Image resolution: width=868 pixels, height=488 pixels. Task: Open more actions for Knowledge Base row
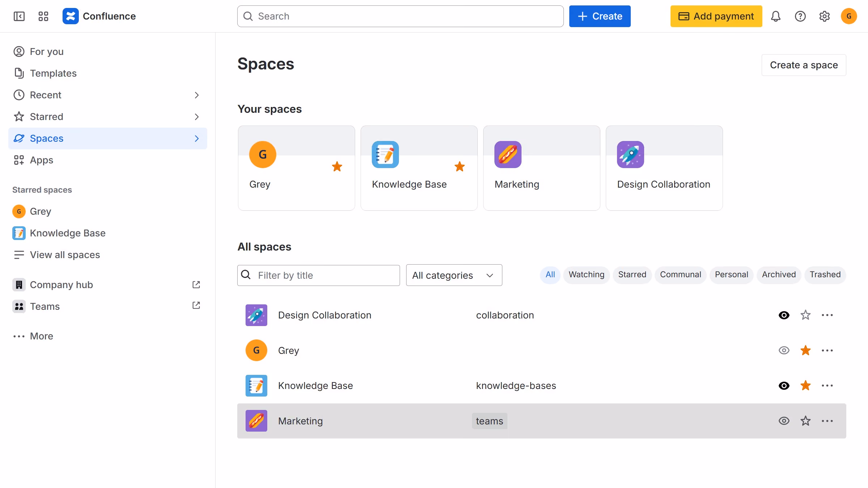827,386
